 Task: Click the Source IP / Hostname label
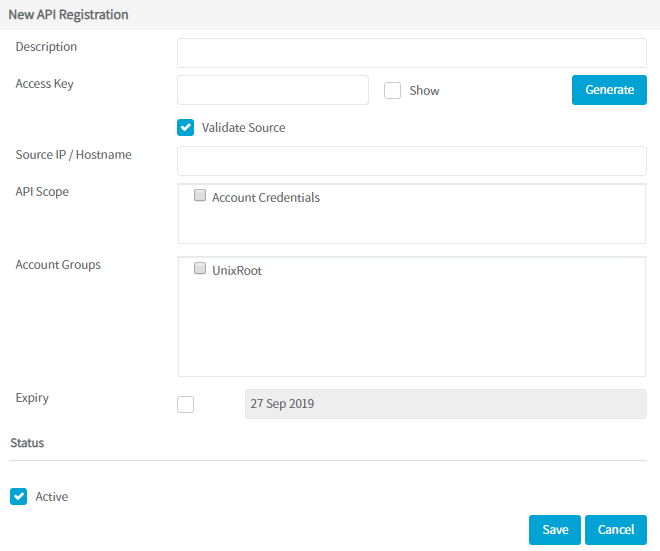point(73,155)
